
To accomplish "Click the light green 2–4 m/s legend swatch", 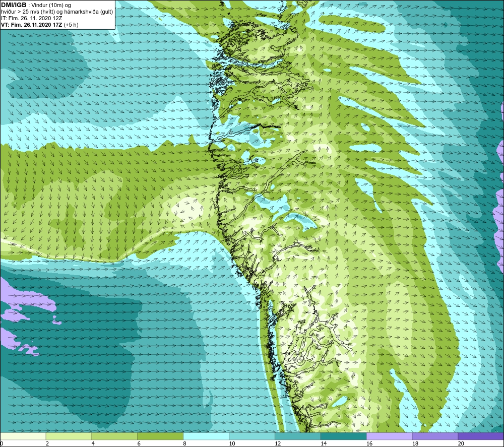I will point(69,436).
